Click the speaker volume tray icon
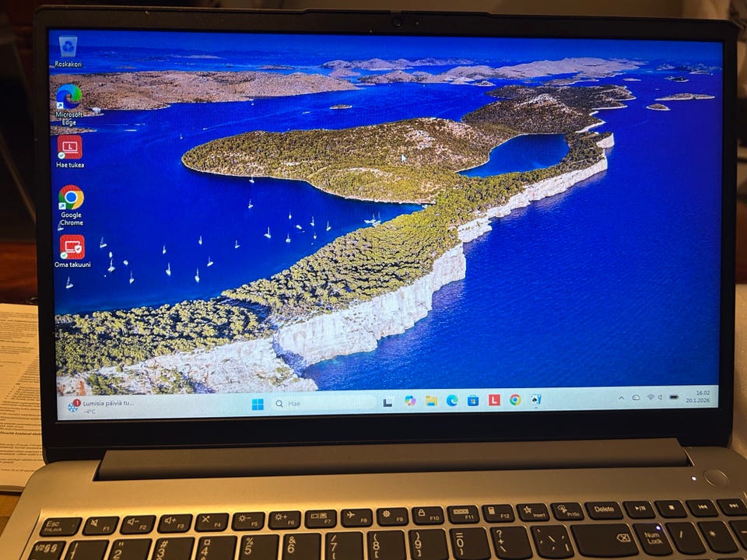 point(661,397)
